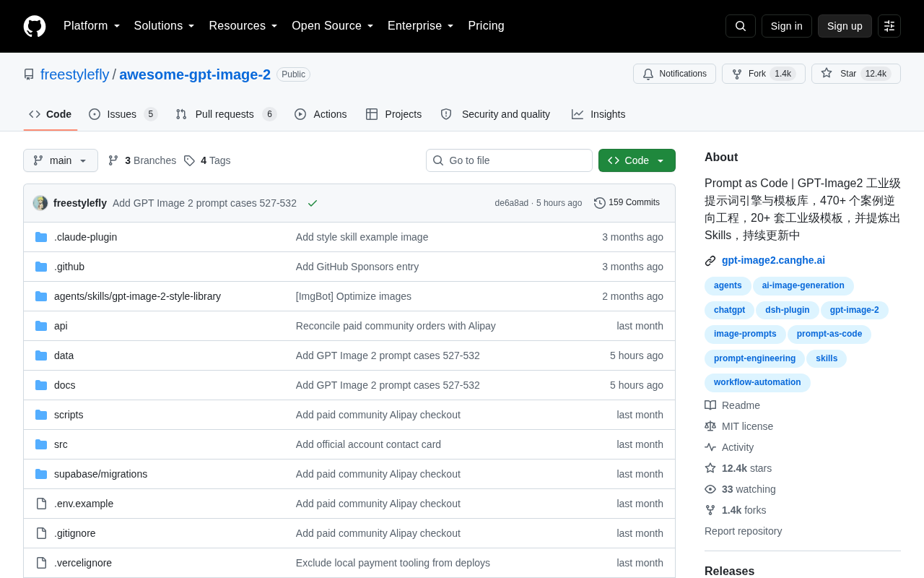Select the dsh-plugin topic tag
Image resolution: width=924 pixels, height=578 pixels.
(788, 311)
